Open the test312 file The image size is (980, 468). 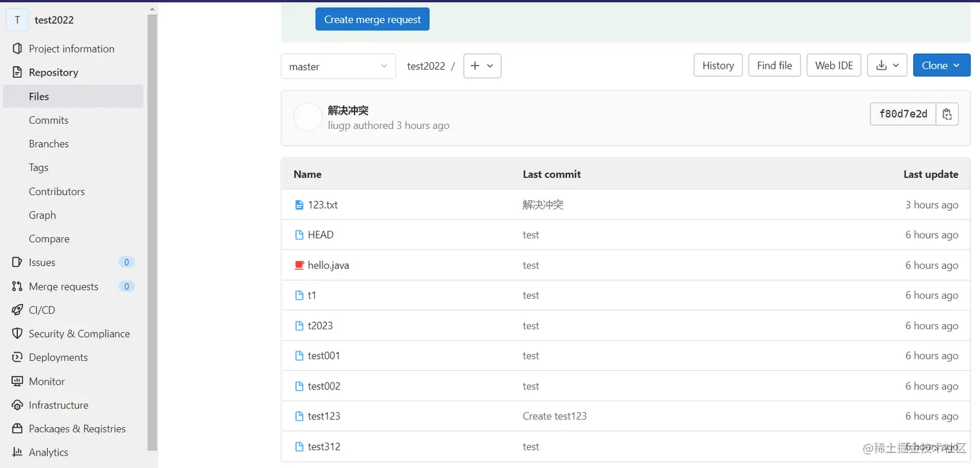(324, 447)
